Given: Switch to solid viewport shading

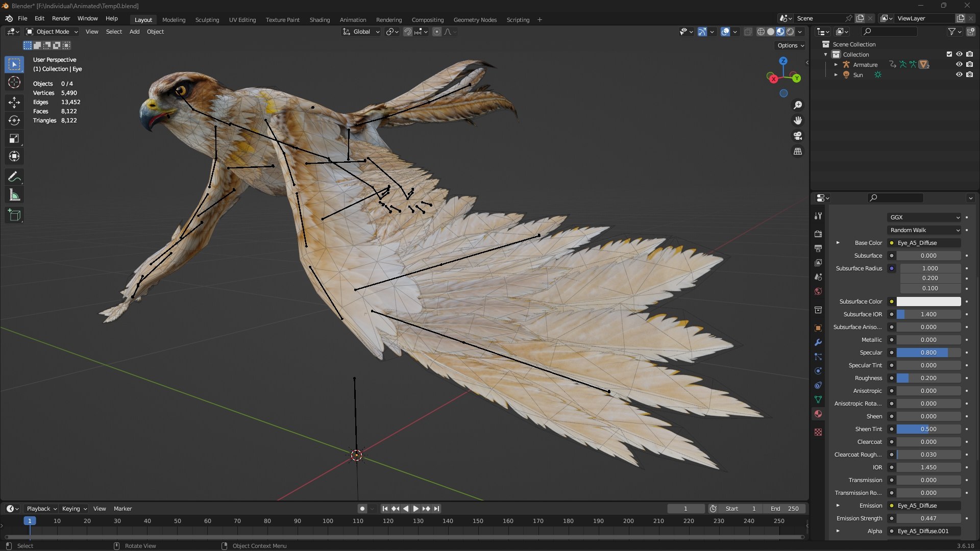Looking at the screenshot, I should pos(771,32).
